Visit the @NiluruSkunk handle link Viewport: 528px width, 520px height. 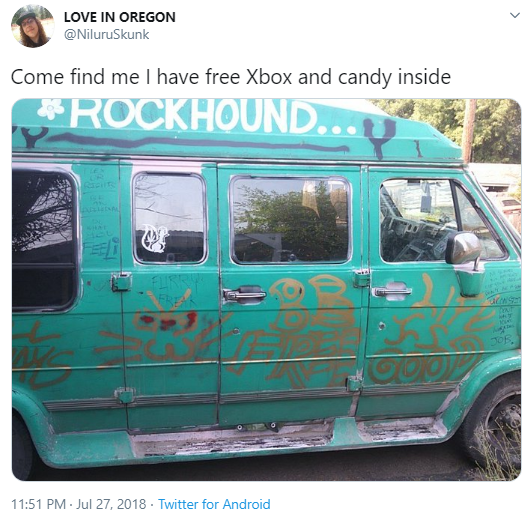107,34
